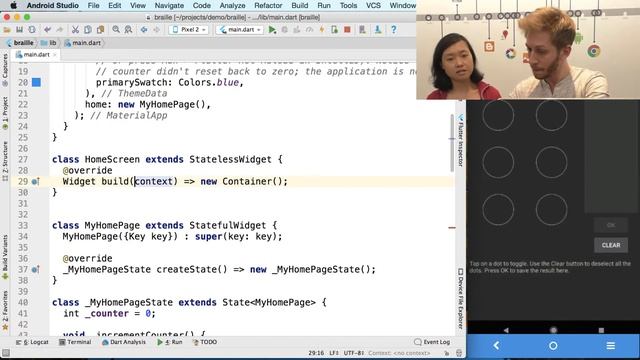Click the Replace magnifier icon

tap(128, 30)
